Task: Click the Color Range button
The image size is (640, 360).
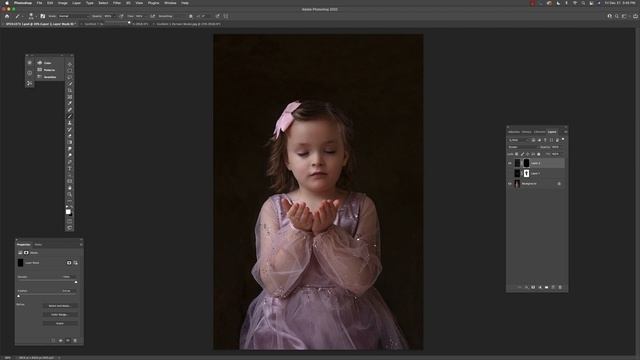Action: 60,315
